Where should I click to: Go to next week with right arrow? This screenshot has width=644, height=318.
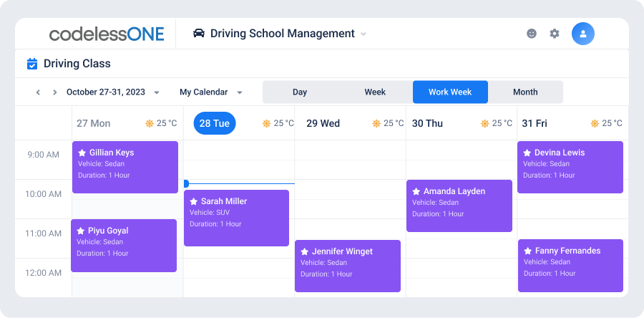[54, 92]
